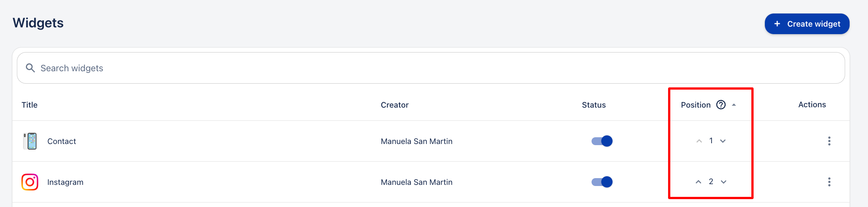This screenshot has height=207, width=868.
Task: Click the Position sort arrow icon
Action: click(734, 105)
